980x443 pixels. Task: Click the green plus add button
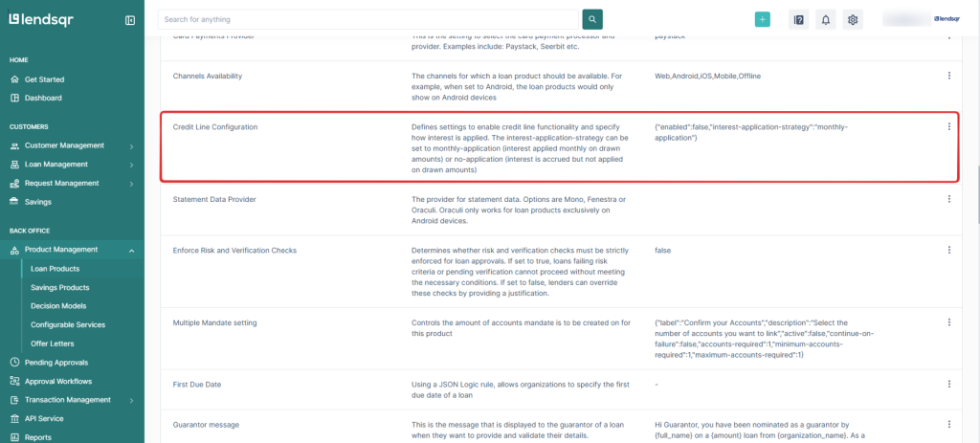point(762,19)
